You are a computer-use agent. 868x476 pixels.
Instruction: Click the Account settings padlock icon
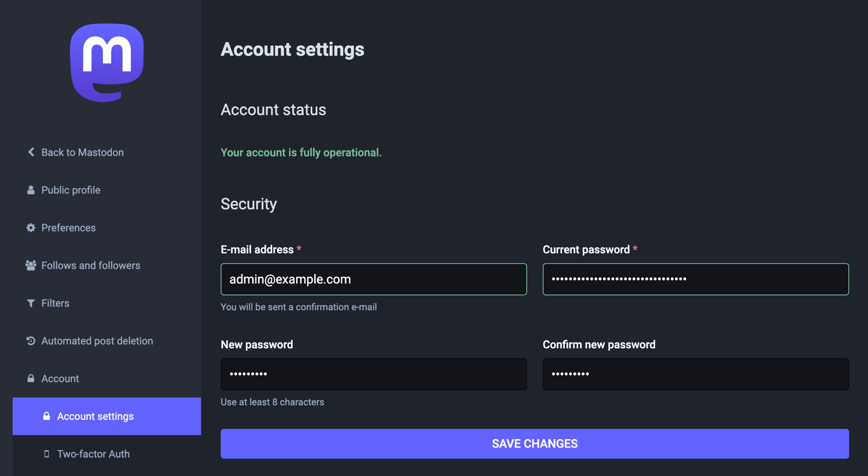point(46,416)
